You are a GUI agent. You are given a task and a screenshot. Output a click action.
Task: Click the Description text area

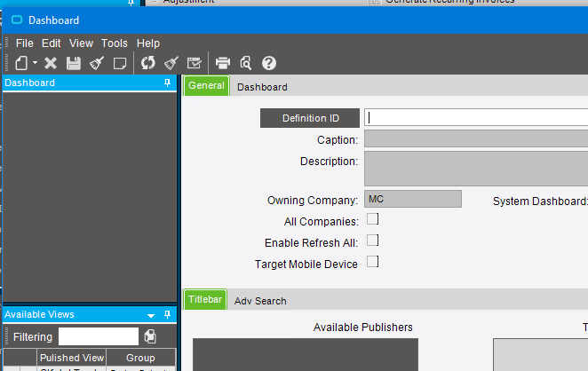coord(476,169)
